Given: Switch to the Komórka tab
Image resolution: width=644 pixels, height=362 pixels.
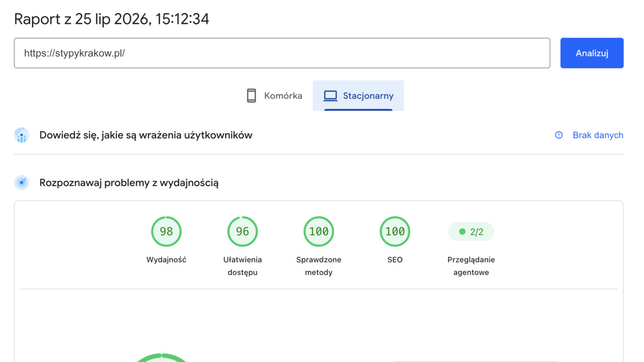Looking at the screenshot, I should 274,96.
